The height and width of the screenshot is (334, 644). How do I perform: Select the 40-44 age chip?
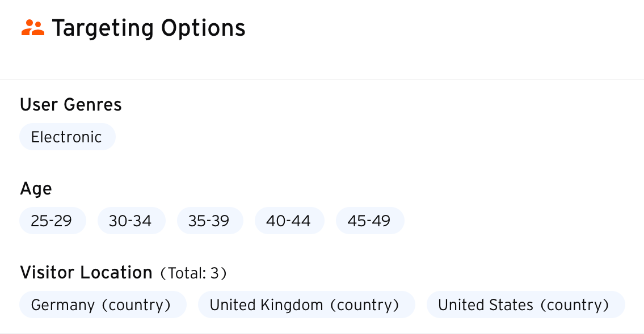click(289, 221)
